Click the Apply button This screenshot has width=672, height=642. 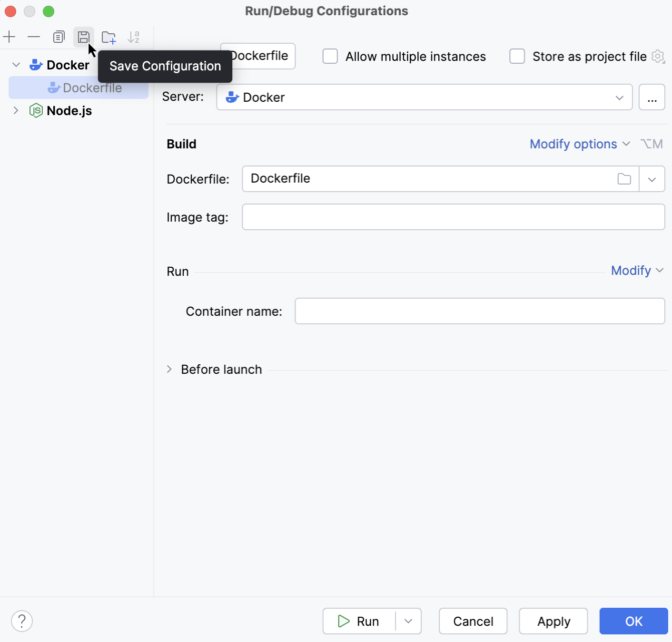pos(553,621)
